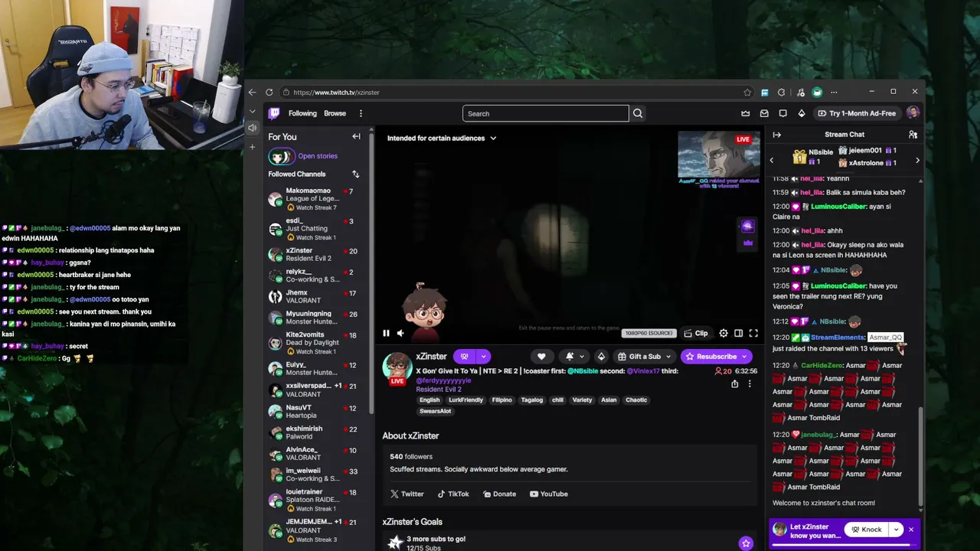Click the purple reaction button beside xZinster
The image size is (980, 551).
coord(464,356)
